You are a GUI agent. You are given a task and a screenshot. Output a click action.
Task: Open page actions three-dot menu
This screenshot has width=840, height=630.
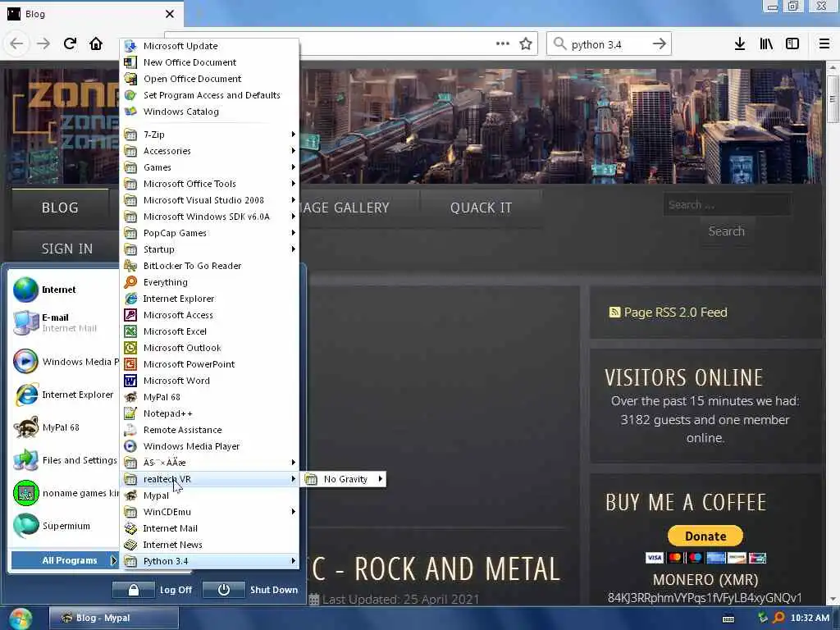(503, 43)
